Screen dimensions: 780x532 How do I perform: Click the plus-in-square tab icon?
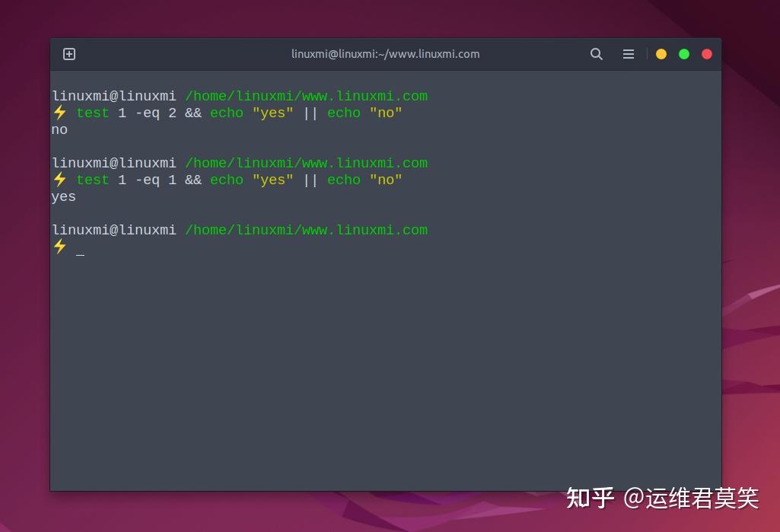click(x=68, y=54)
